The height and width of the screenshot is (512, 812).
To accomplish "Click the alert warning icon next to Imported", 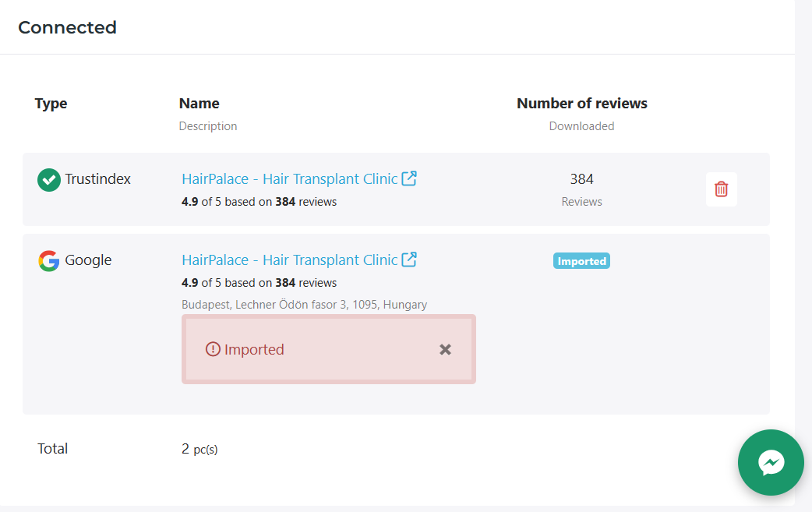I will tap(212, 349).
